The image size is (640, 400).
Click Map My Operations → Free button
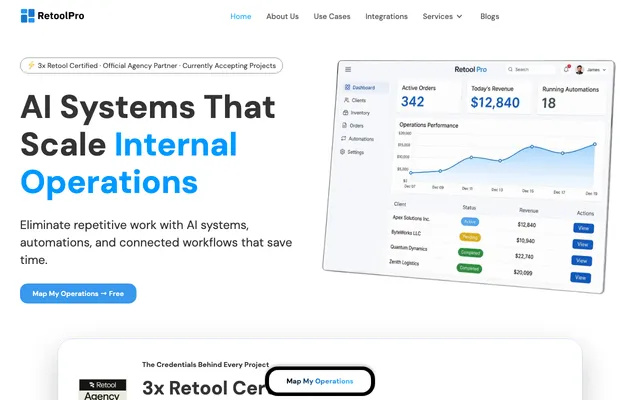coord(78,293)
